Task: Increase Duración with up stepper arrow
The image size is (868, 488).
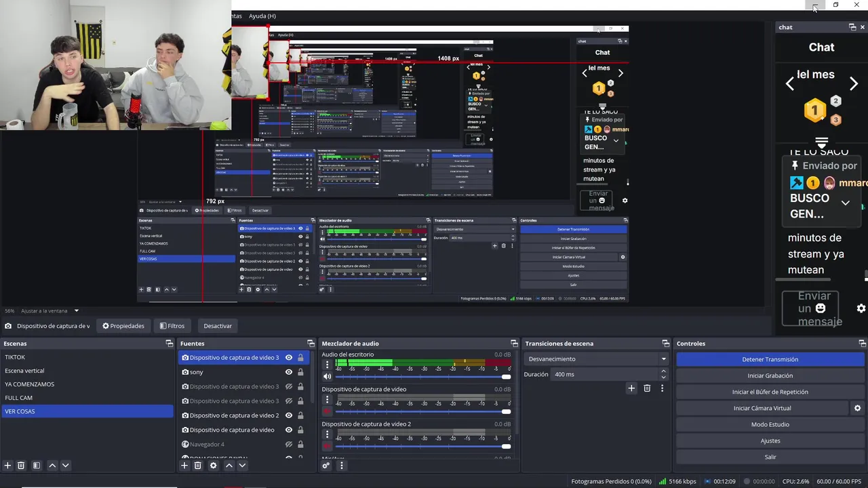Action: 663,371
